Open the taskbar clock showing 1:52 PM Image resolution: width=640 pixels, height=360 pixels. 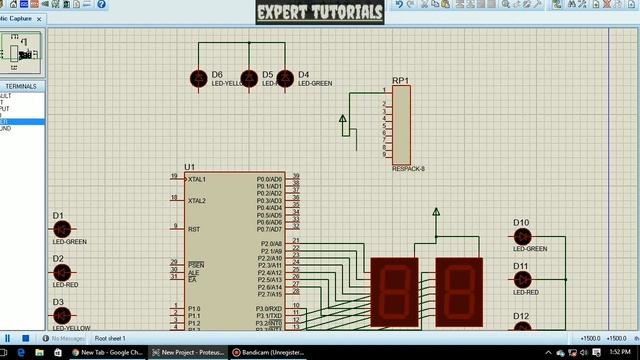(620, 352)
